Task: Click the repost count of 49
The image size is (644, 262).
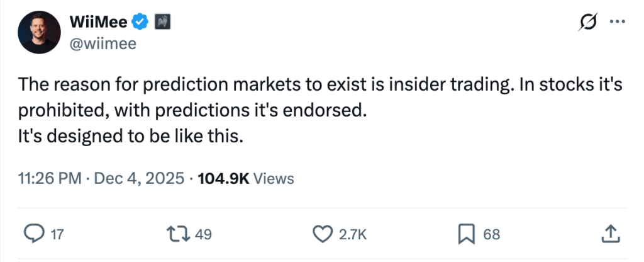Action: 203,235
